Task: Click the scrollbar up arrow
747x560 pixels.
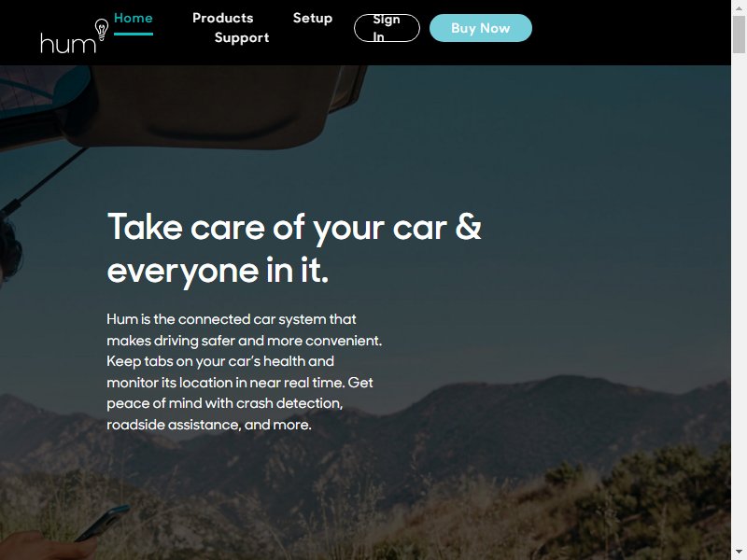Action: point(739,7)
